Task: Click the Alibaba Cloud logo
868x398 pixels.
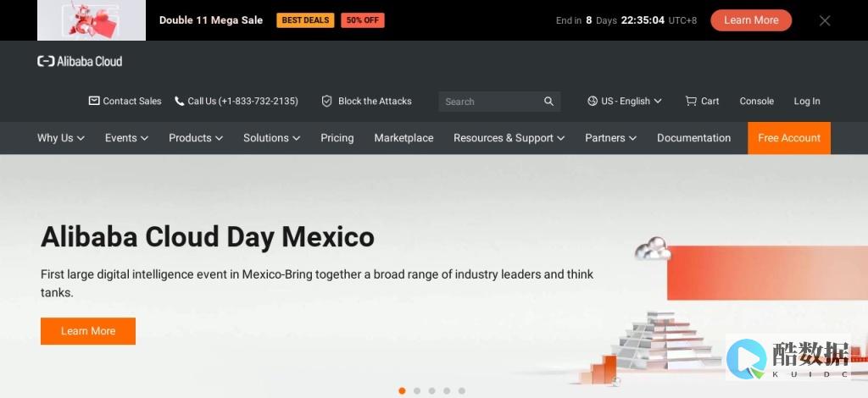Action: 80,61
